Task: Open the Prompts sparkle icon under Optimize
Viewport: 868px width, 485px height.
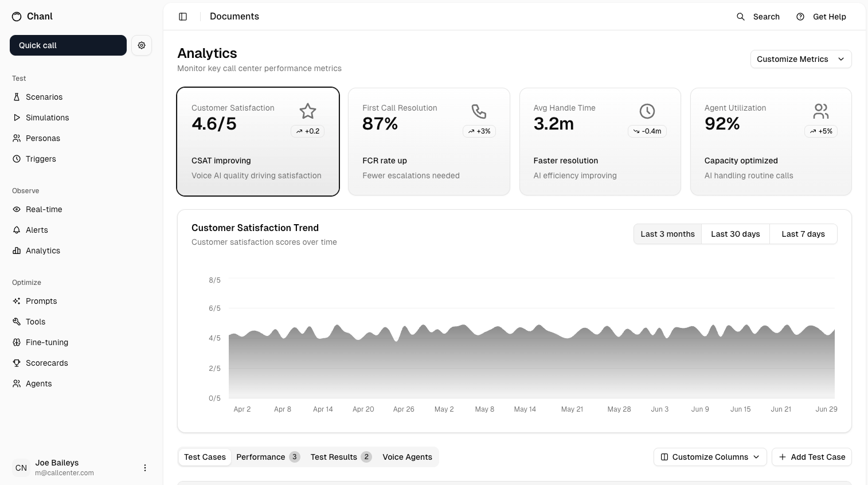Action: (x=16, y=301)
